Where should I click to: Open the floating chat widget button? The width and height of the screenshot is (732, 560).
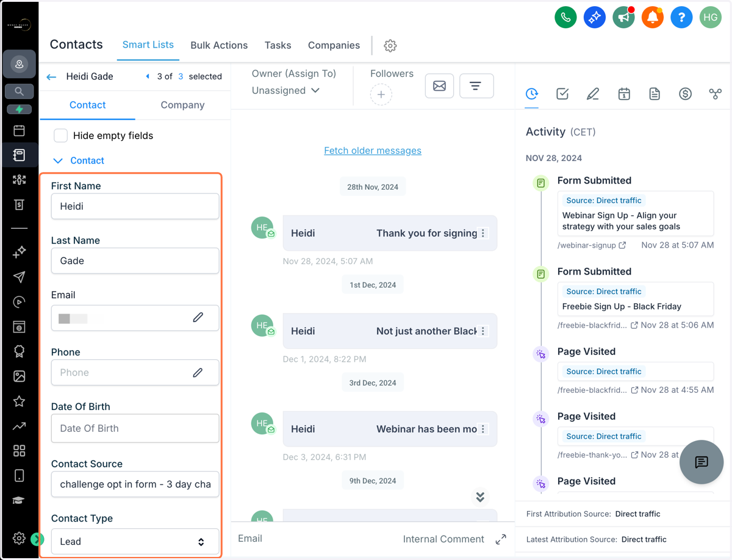pos(701,462)
